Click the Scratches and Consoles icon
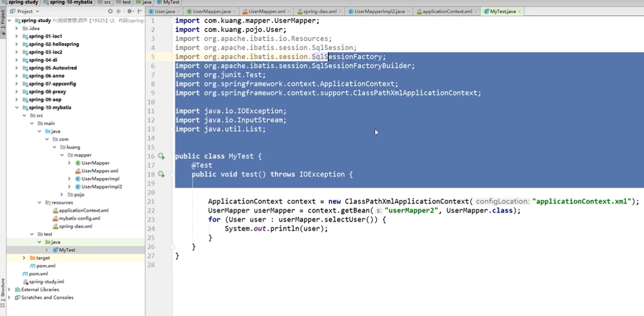The width and height of the screenshot is (644, 316). pos(17,297)
